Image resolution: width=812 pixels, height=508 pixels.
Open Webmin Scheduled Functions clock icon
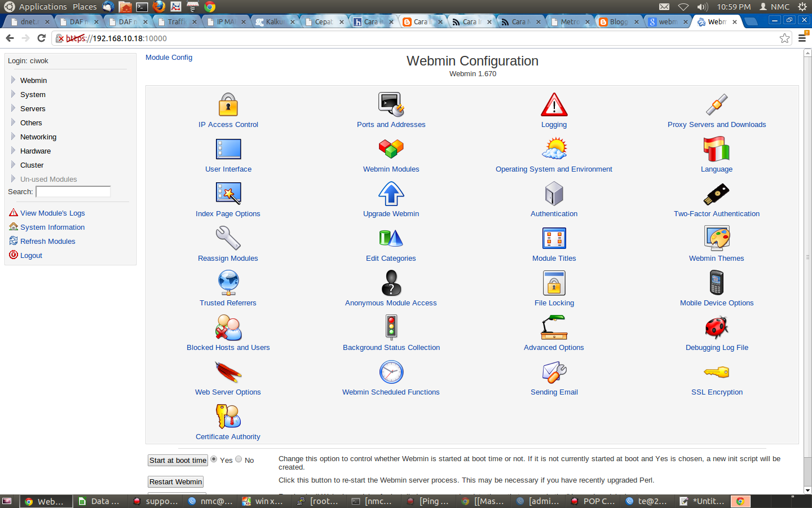tap(391, 372)
